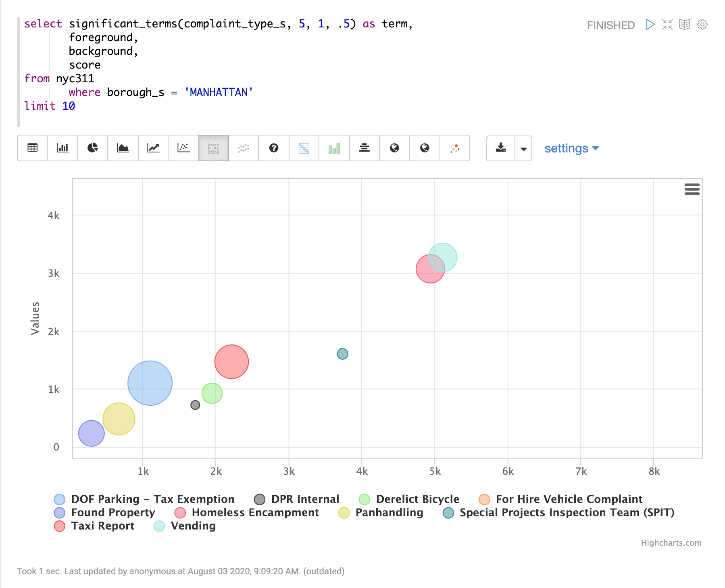
Task: Click the teal color swatch beside Vending
Action: (x=159, y=526)
